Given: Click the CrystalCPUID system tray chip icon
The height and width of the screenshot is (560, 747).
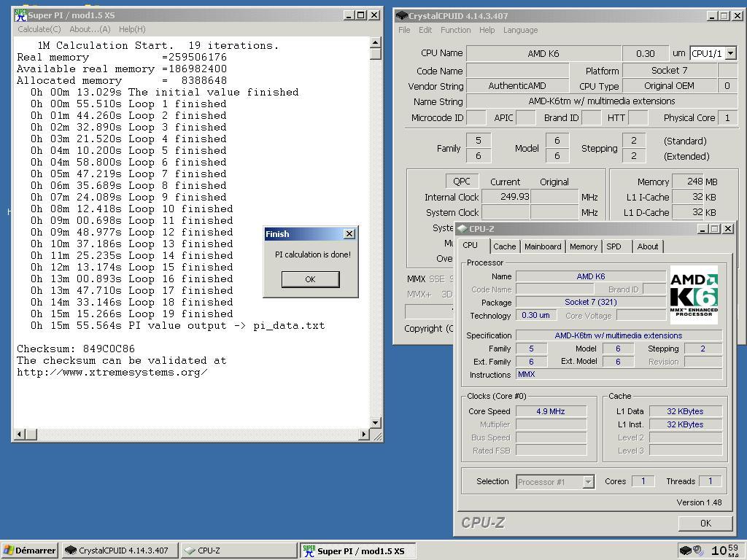Looking at the screenshot, I should [685, 551].
